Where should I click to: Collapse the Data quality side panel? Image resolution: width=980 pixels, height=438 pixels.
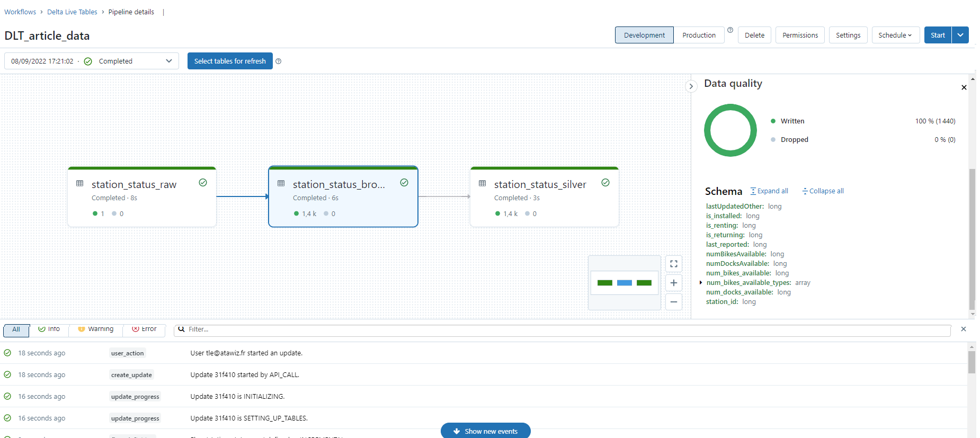(x=691, y=86)
